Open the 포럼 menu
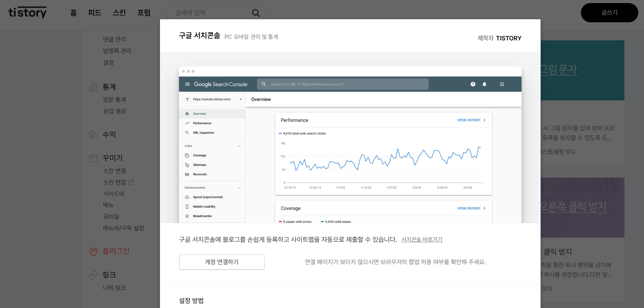The height and width of the screenshot is (308, 644). (x=144, y=13)
